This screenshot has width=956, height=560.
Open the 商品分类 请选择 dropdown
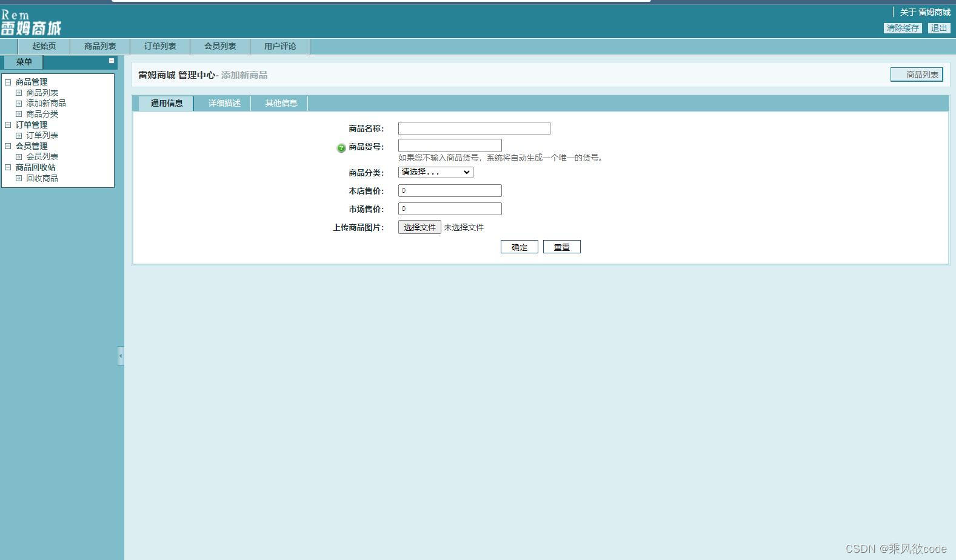(435, 172)
